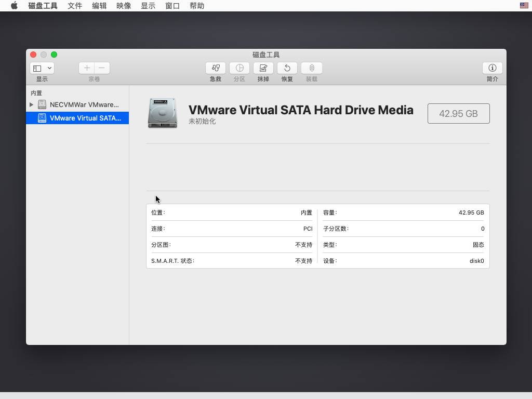532x399 pixels.
Task: Click the 恢复 restore icon
Action: (x=287, y=68)
